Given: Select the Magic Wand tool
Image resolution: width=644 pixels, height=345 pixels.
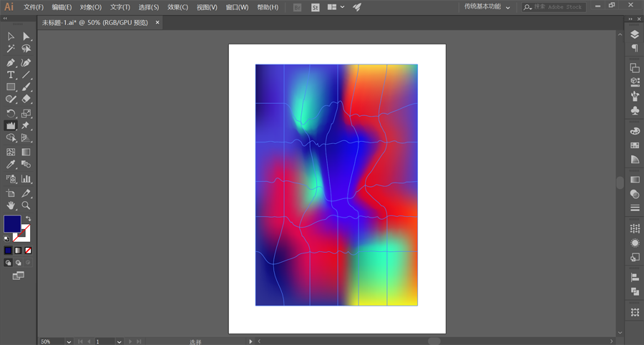Looking at the screenshot, I should tap(11, 49).
